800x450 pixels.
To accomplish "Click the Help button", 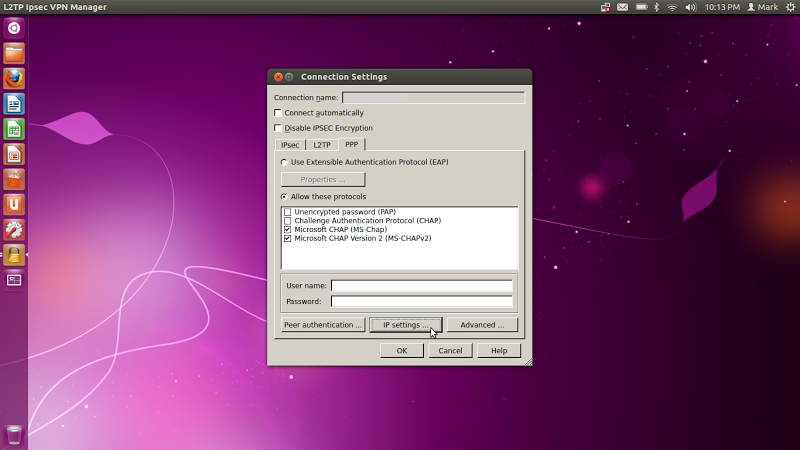I will click(x=499, y=351).
